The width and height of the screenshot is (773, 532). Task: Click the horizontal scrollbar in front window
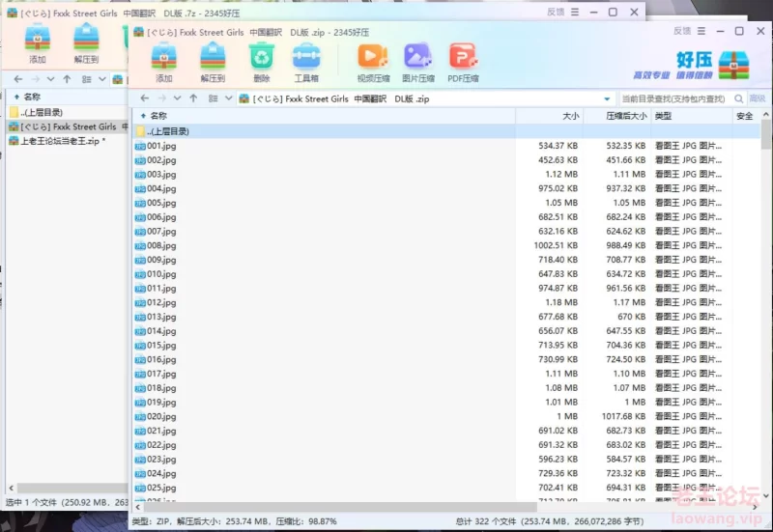coord(340,507)
